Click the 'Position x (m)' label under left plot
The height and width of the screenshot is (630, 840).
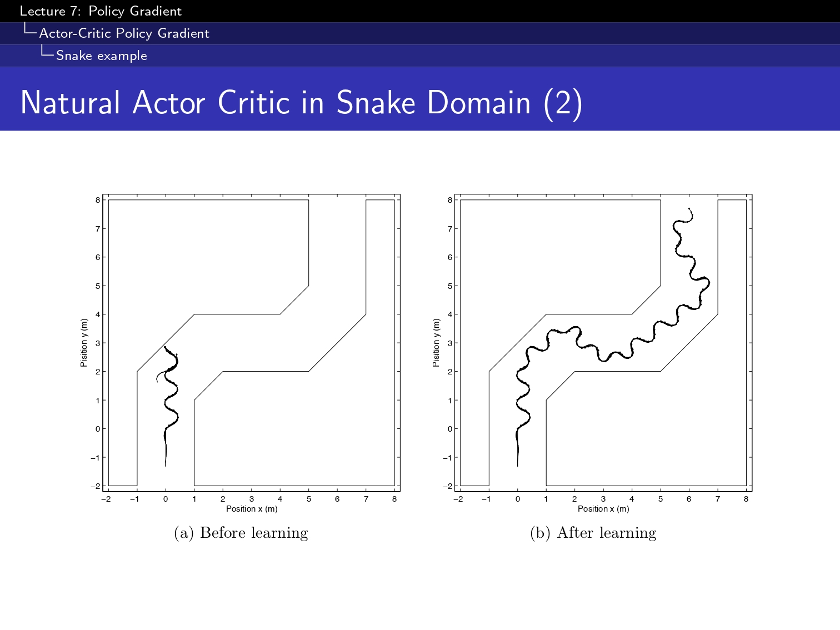pyautogui.click(x=252, y=509)
